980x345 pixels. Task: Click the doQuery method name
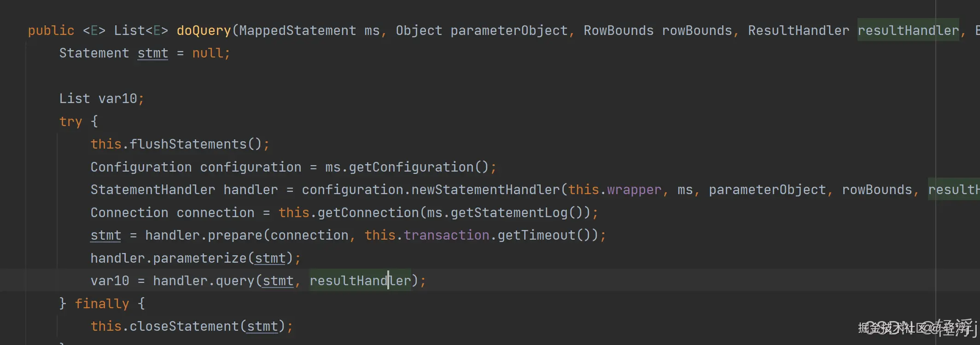(204, 30)
